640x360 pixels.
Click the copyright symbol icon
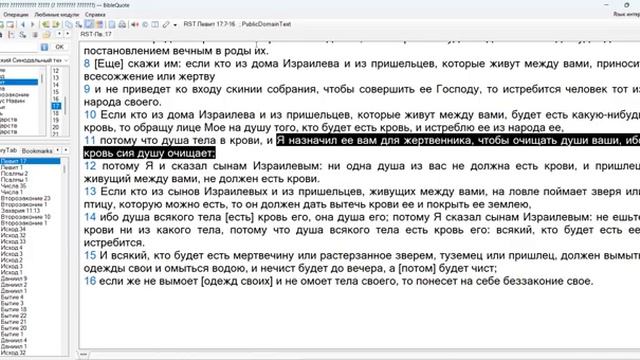[145, 24]
